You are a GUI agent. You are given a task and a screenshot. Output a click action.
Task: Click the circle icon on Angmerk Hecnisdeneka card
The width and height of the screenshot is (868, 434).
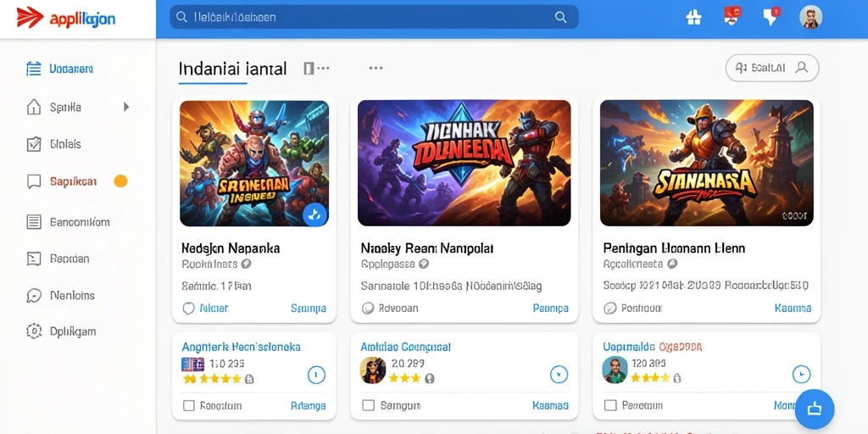tap(315, 376)
